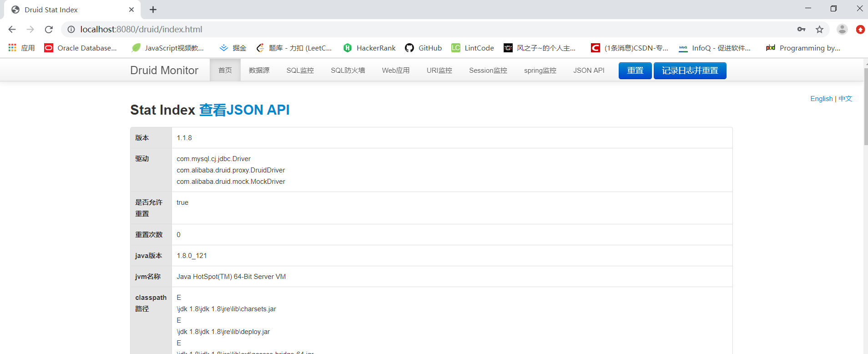The image size is (868, 354).
Task: Click the Druid Monitor brand title
Action: (x=164, y=70)
